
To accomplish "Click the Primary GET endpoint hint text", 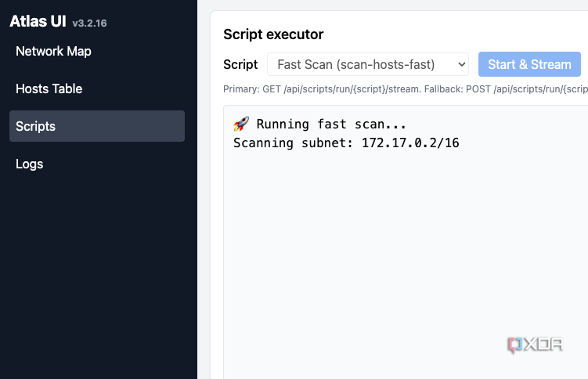I will pos(406,89).
